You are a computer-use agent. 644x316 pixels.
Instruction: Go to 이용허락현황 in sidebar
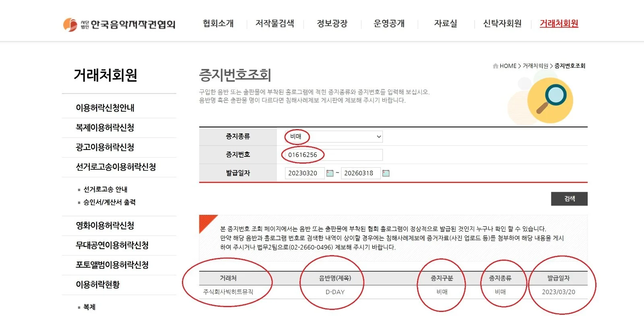(98, 285)
